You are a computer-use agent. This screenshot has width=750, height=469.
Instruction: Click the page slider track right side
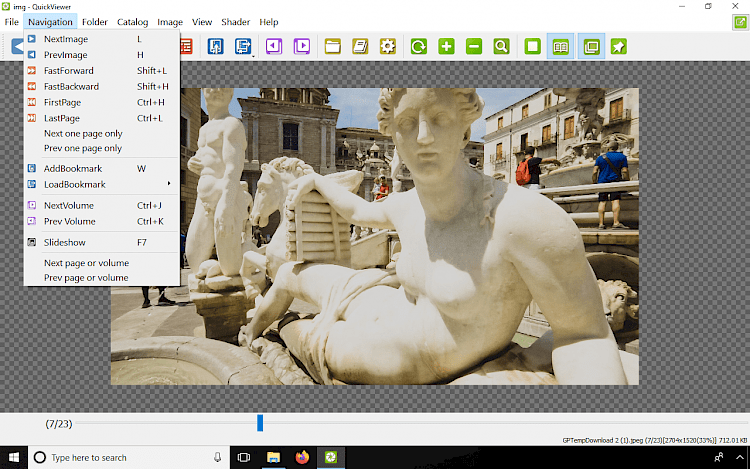pyautogui.click(x=505, y=423)
